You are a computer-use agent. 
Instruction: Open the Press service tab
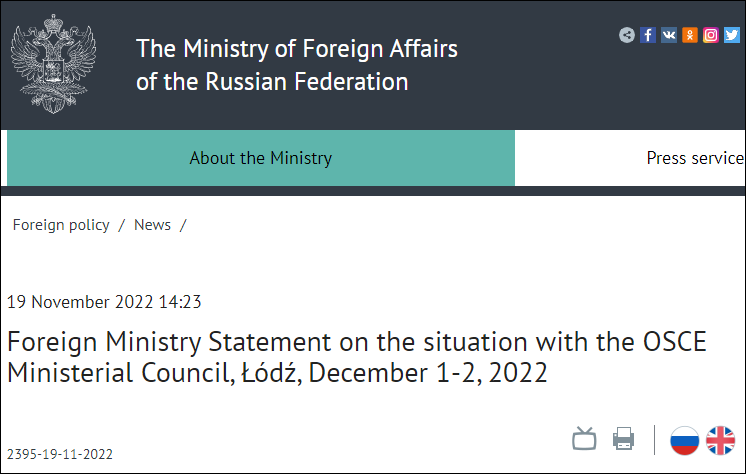pos(695,158)
